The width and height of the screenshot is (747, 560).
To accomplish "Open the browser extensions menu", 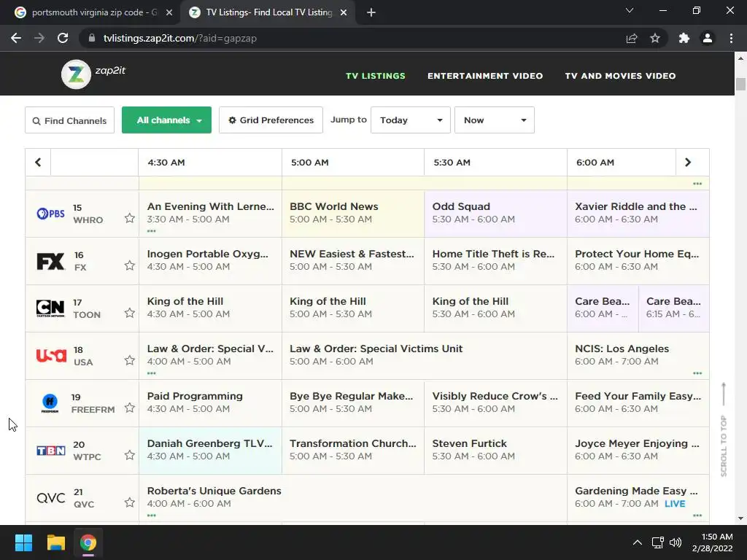I will pos(684,38).
